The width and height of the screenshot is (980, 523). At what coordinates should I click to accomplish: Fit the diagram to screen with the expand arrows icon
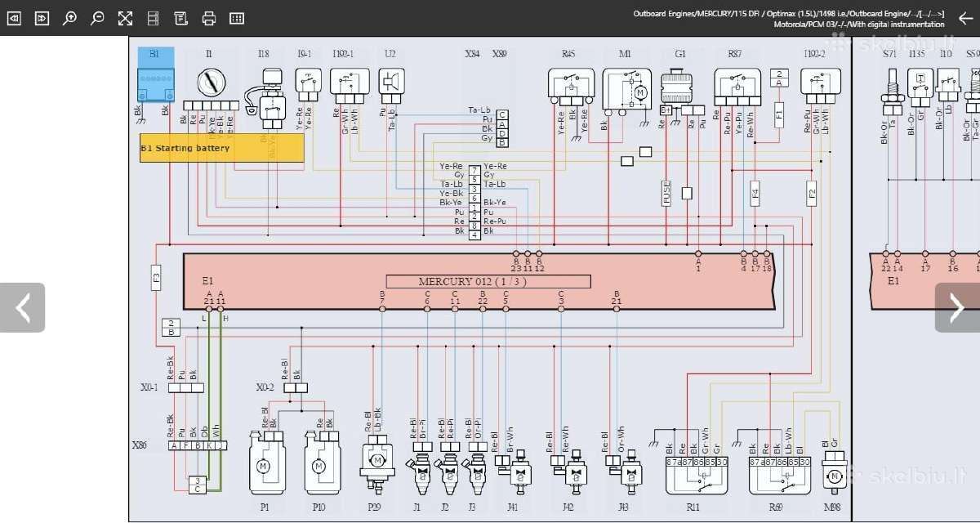tap(125, 18)
